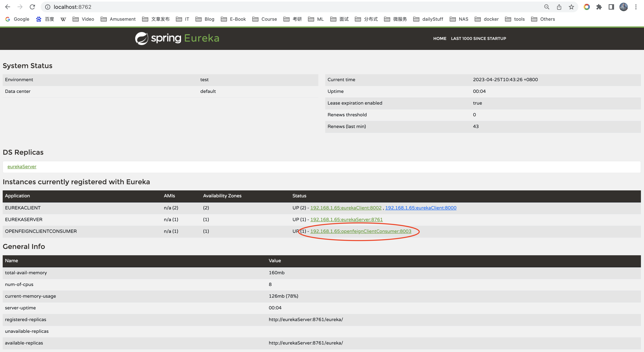This screenshot has width=644, height=352.
Task: Click the Availability Zones column header
Action: pos(222,196)
